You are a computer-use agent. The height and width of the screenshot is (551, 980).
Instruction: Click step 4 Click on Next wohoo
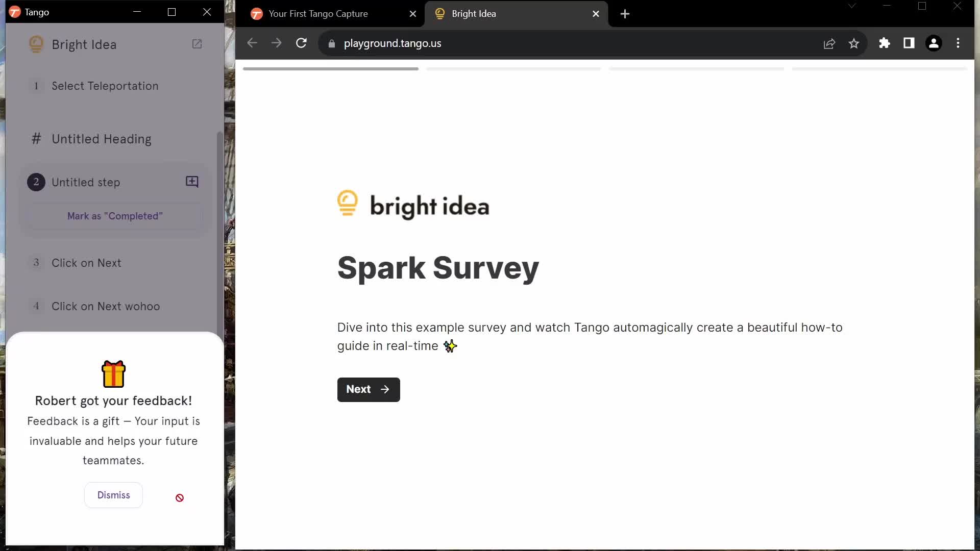[x=106, y=306]
